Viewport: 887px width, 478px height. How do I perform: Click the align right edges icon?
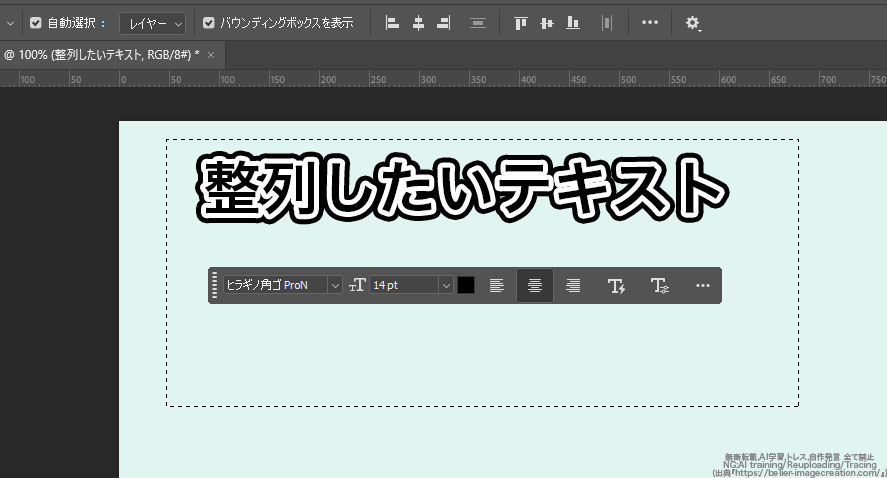click(x=444, y=23)
